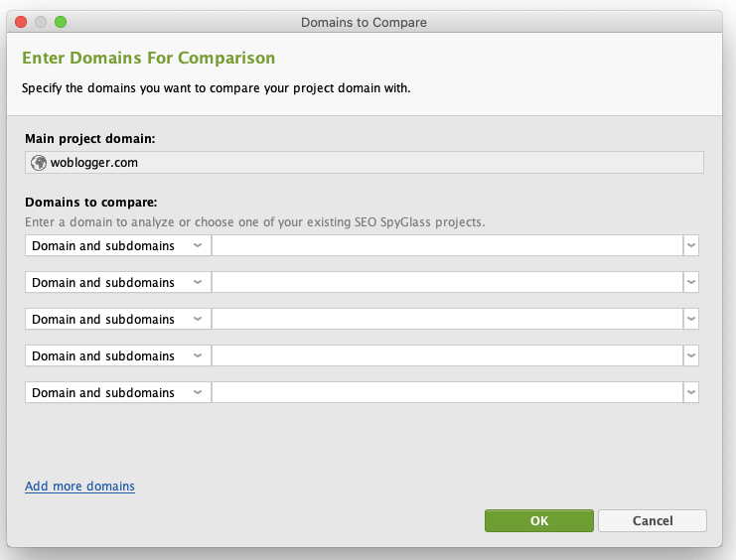
Task: Open fifth row's "Domain and subdomains" dropdown
Action: click(117, 392)
